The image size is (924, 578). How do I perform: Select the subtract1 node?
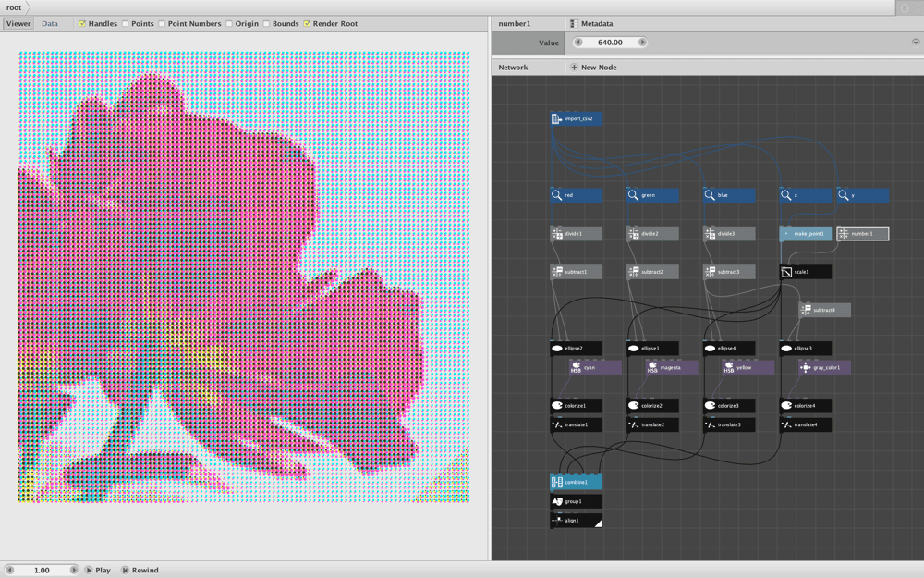[x=577, y=272]
